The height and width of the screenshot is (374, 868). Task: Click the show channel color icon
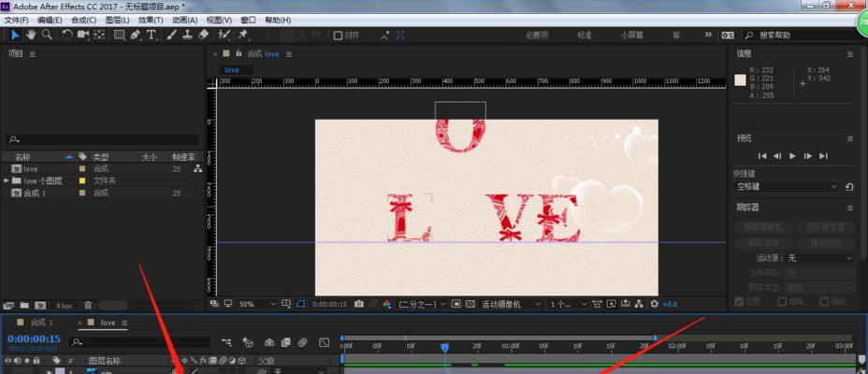click(x=387, y=304)
